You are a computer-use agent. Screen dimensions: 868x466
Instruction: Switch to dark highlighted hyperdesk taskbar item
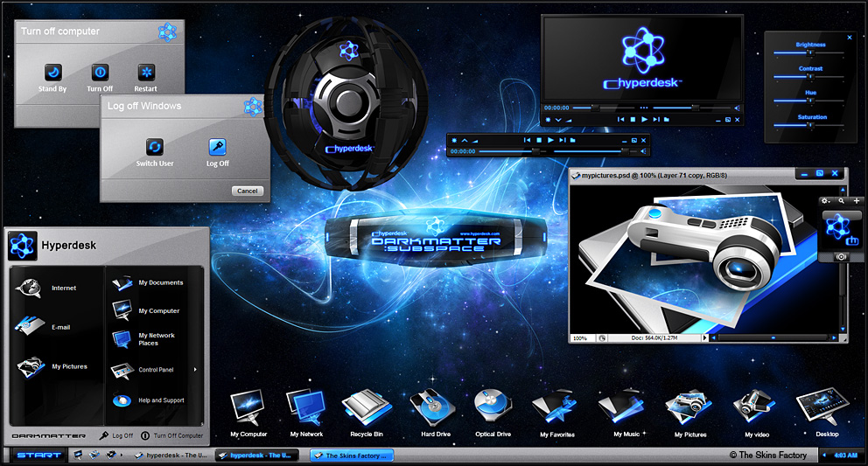pyautogui.click(x=256, y=456)
